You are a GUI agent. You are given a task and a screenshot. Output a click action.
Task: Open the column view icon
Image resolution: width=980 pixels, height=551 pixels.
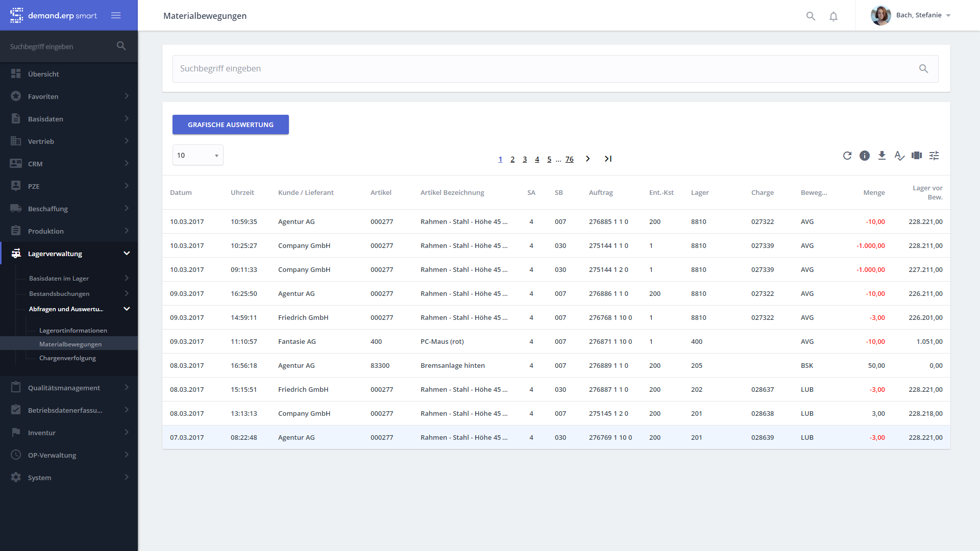point(917,156)
